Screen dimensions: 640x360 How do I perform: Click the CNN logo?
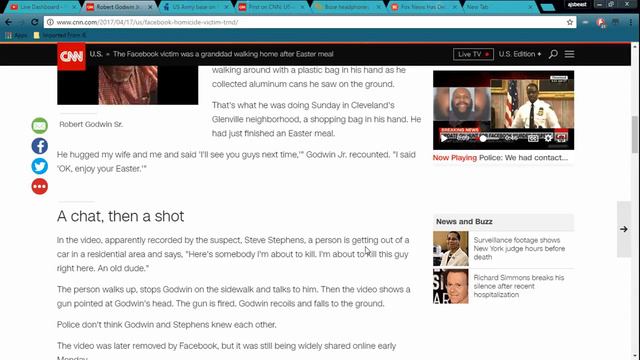pos(71,56)
